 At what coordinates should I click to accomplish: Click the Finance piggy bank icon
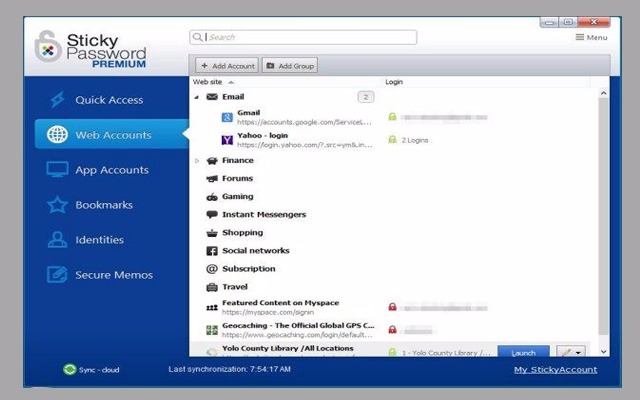click(x=212, y=161)
